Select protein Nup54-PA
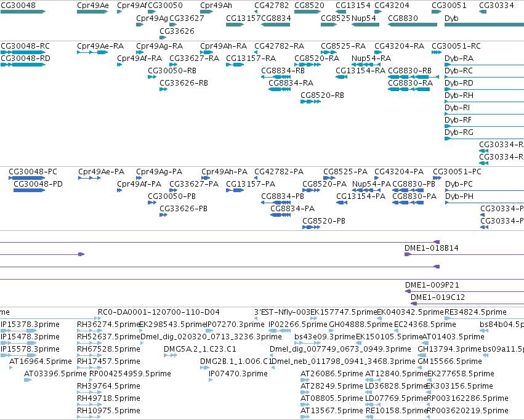This screenshot has width=524, height=420. tap(371, 184)
